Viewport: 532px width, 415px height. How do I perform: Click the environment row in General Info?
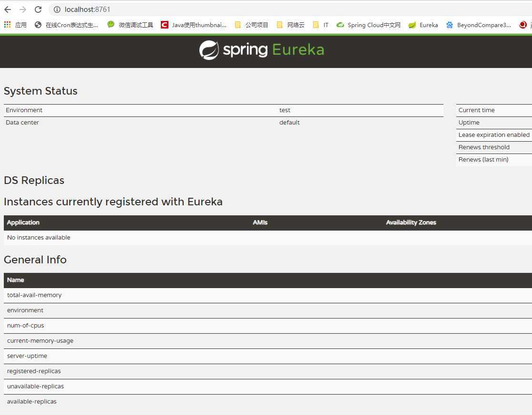pyautogui.click(x=268, y=310)
